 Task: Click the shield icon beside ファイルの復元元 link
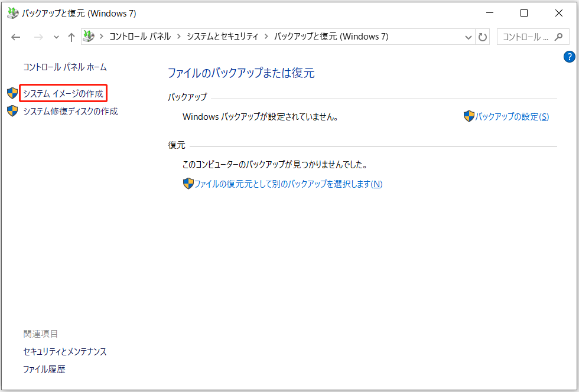coord(188,184)
